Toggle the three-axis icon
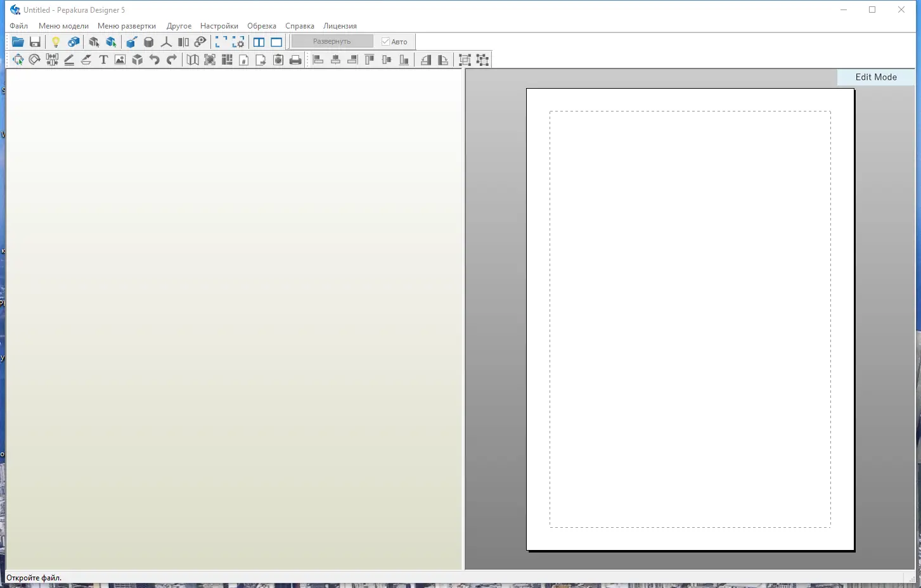The height and width of the screenshot is (588, 921). 166,42
